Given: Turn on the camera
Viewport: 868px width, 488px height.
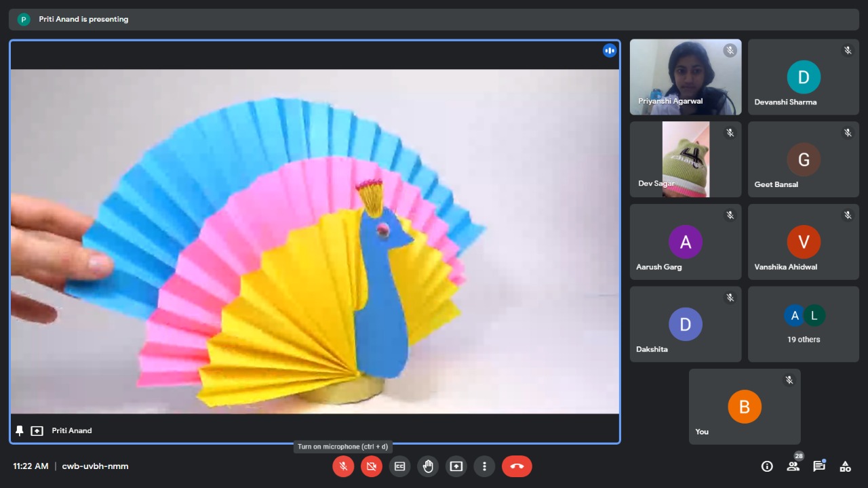Looking at the screenshot, I should (x=372, y=466).
